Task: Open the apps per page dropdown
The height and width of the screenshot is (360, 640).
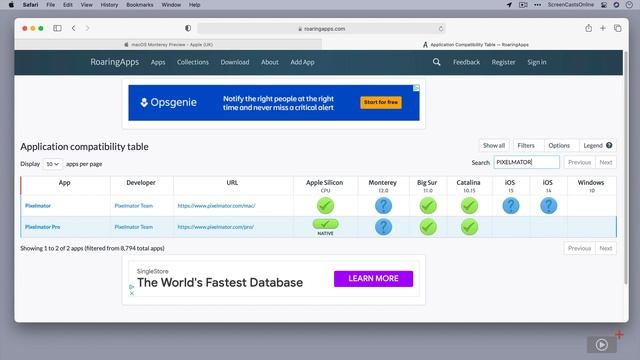Action: point(53,164)
